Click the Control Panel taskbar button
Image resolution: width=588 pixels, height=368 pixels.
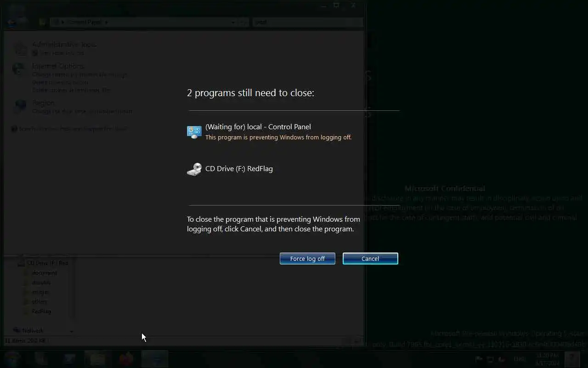[x=155, y=359]
